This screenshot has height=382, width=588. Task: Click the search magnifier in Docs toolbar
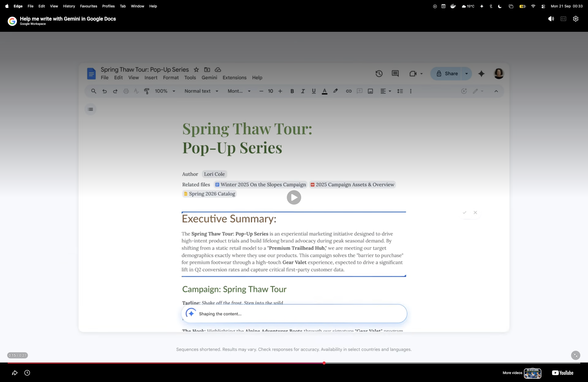(x=94, y=91)
